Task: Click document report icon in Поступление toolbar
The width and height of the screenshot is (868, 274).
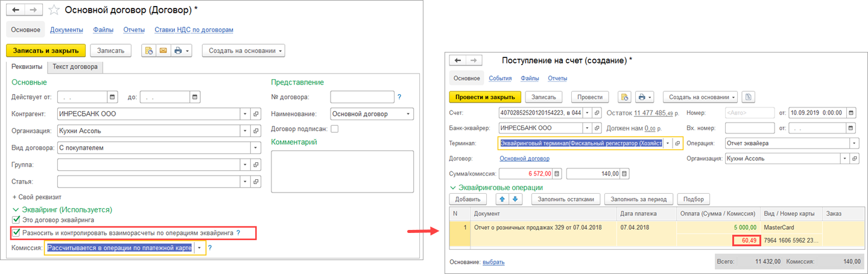Action: coord(624,97)
